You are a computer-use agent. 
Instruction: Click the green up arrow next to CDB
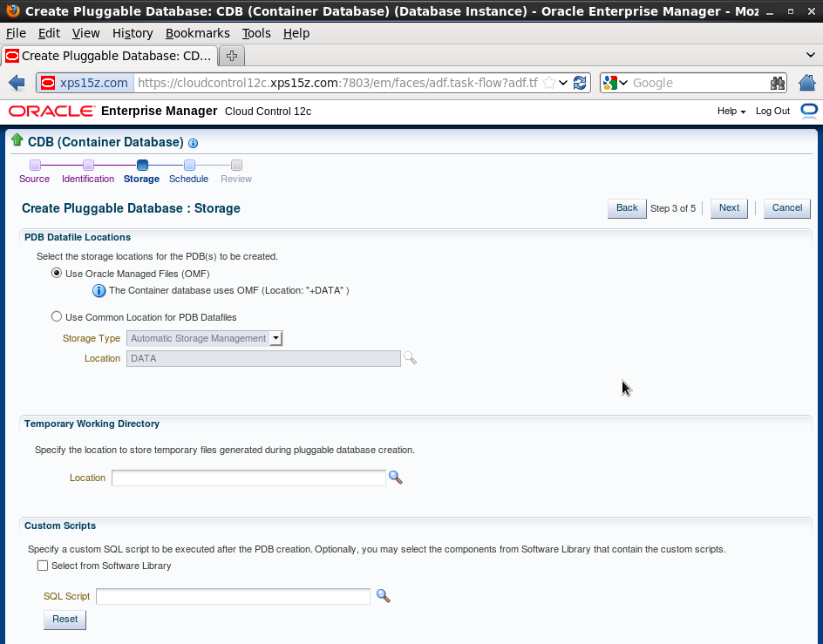pos(17,140)
